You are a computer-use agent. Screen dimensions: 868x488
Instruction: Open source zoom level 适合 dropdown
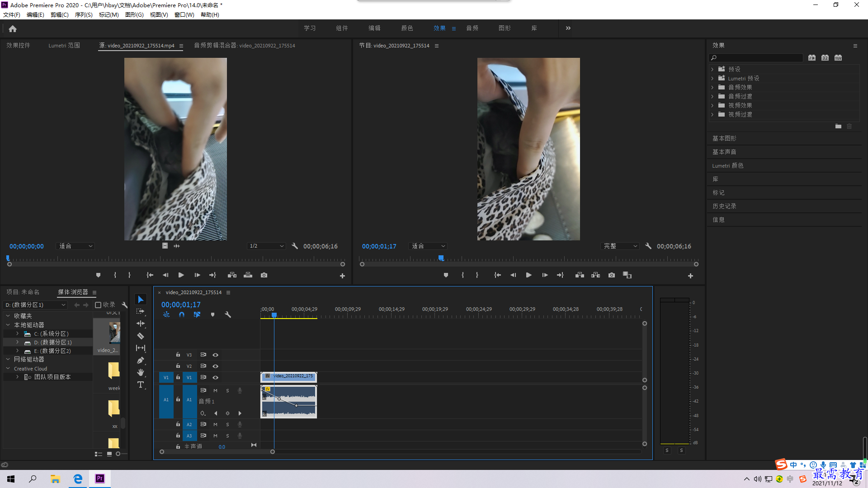75,246
